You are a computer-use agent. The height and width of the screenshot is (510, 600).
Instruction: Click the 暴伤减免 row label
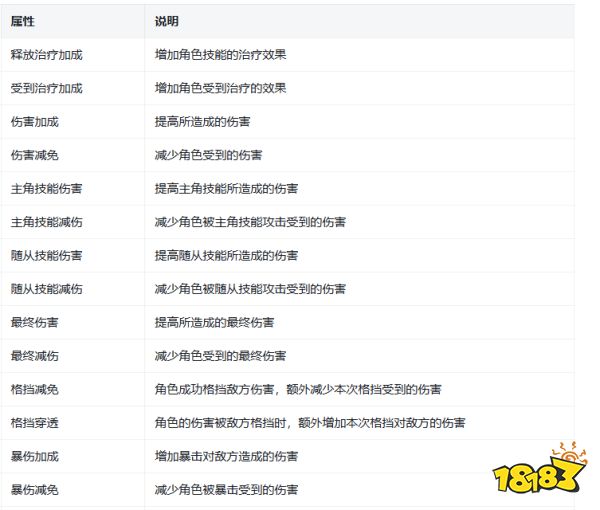(x=34, y=490)
